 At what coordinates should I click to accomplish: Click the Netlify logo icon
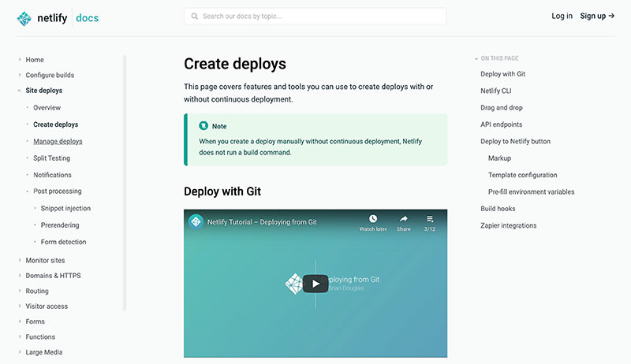25,17
